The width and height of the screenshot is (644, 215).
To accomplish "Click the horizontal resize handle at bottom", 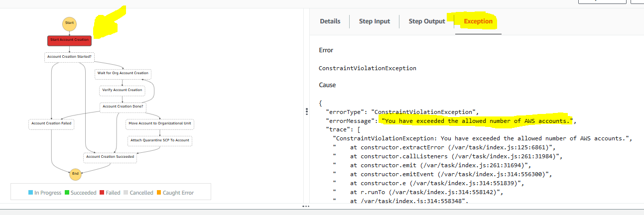I will (x=305, y=206).
